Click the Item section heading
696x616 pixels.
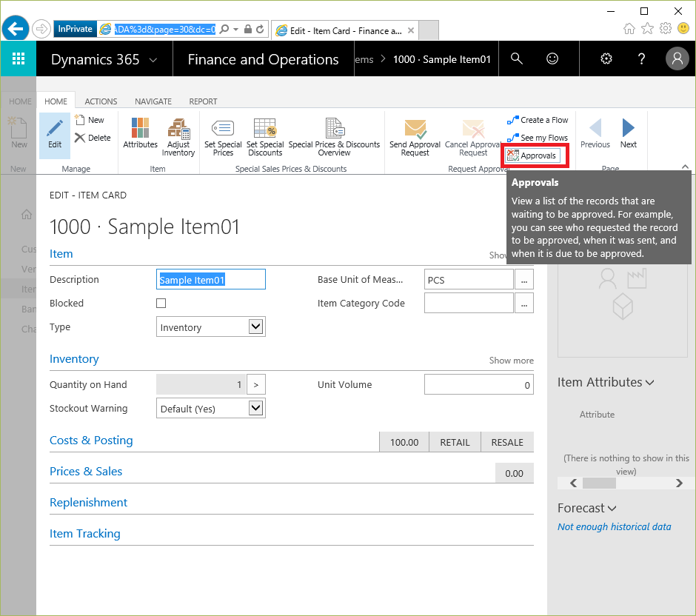click(61, 254)
